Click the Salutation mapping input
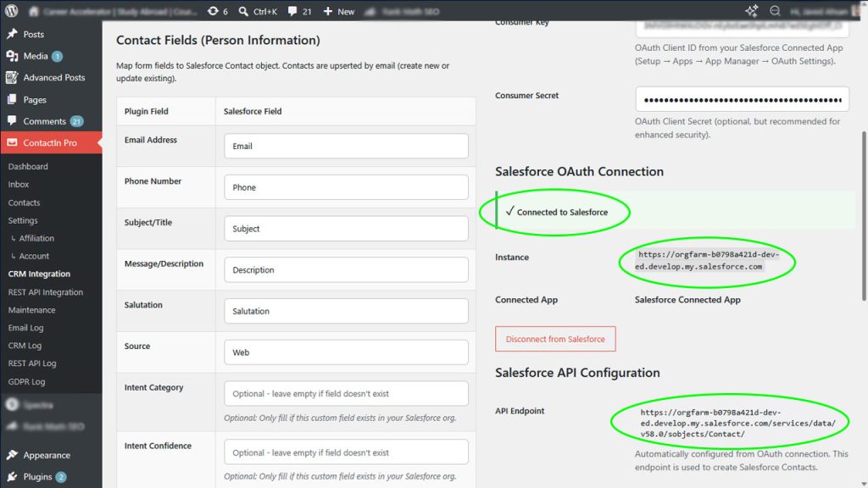Screen dimensions: 868x488 point(346,311)
